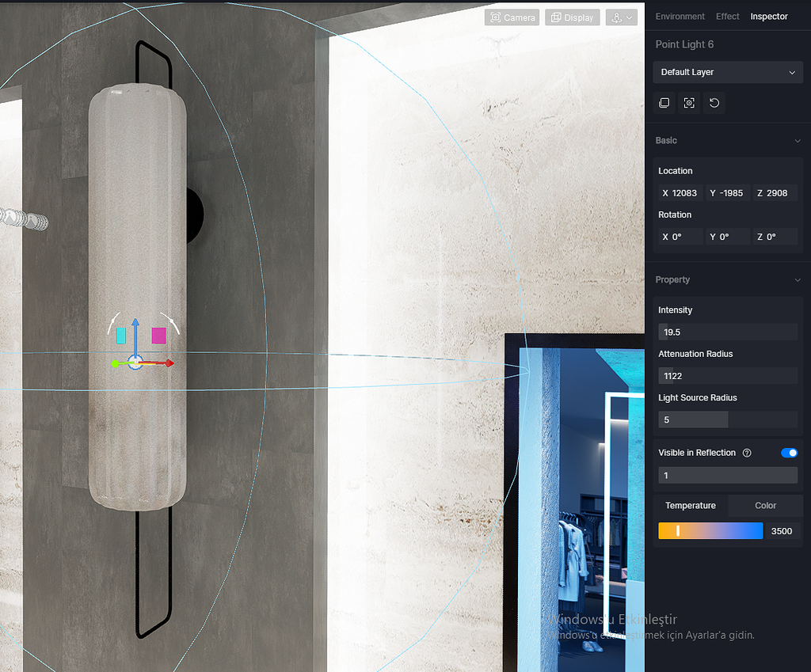Select the Temperature button
The width and height of the screenshot is (811, 672).
click(x=690, y=506)
